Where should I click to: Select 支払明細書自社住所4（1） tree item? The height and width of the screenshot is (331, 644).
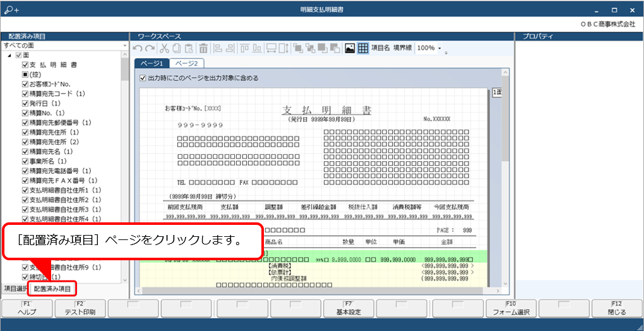click(65, 219)
